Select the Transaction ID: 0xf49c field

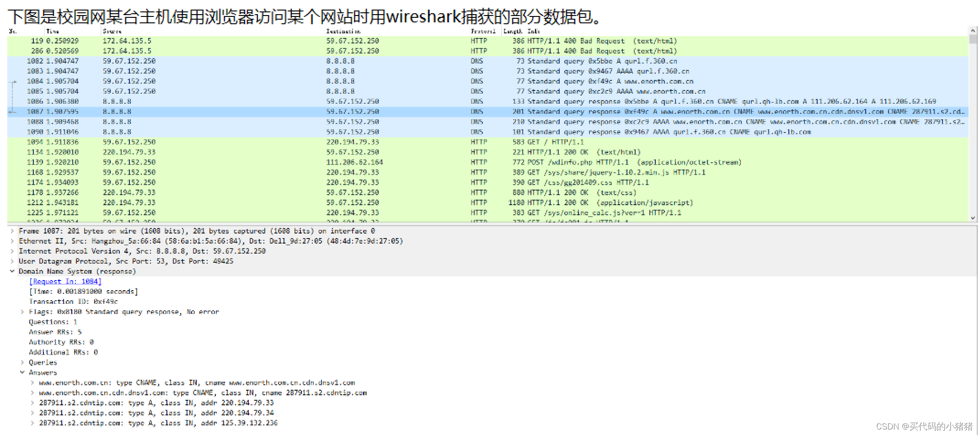73,302
